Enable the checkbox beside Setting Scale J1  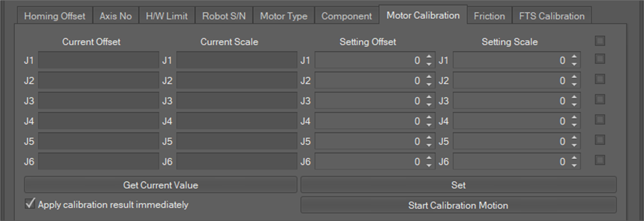(x=600, y=59)
